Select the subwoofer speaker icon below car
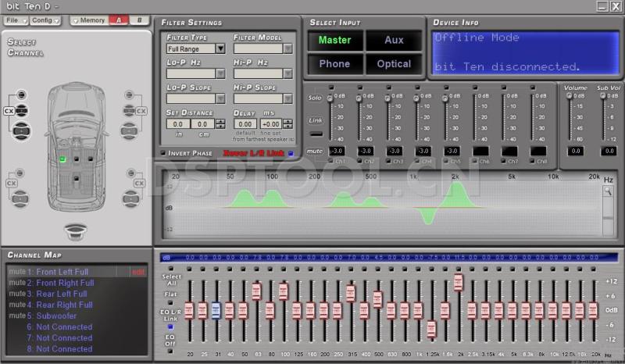 (76, 232)
